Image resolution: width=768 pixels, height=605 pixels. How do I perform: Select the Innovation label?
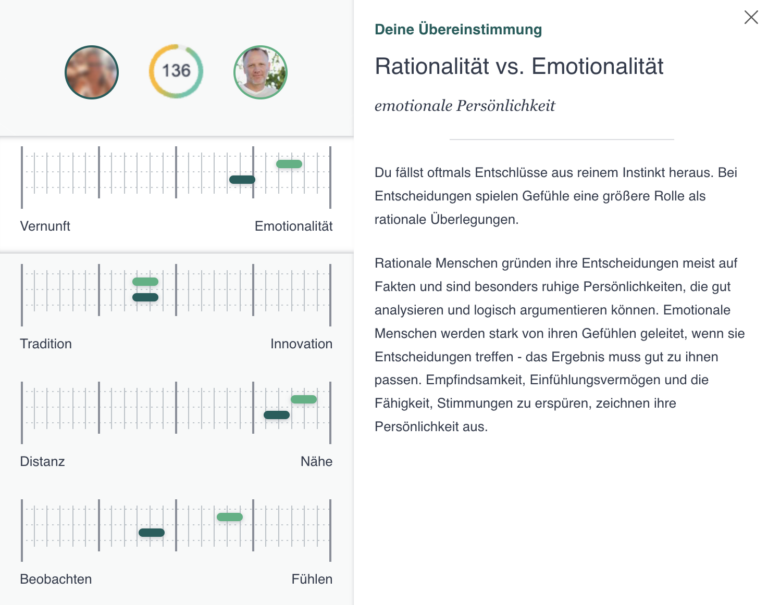pyautogui.click(x=301, y=344)
